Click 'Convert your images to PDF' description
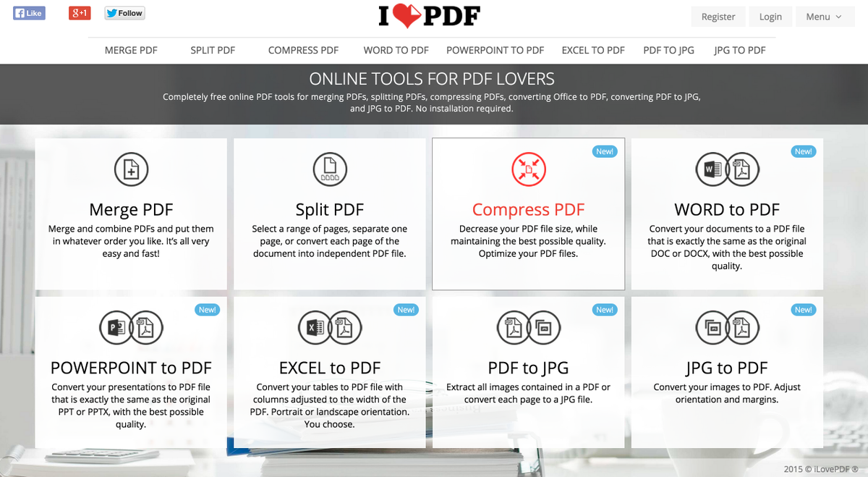 727,393
